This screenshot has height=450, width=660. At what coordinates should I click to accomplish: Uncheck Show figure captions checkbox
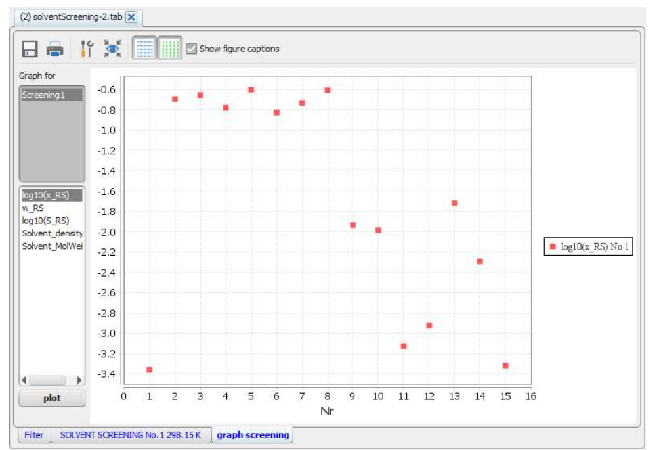pos(192,49)
